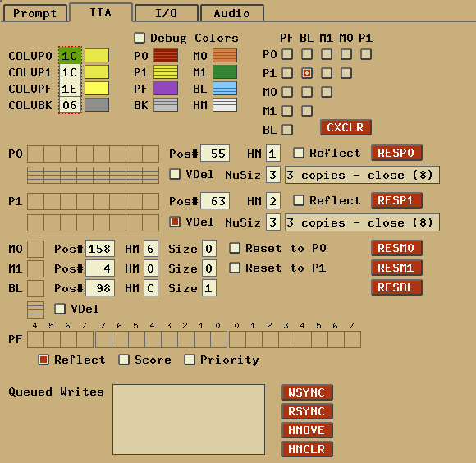The width and height of the screenshot is (476, 463).
Task: Disable VDel for player P1
Action: click(175, 222)
